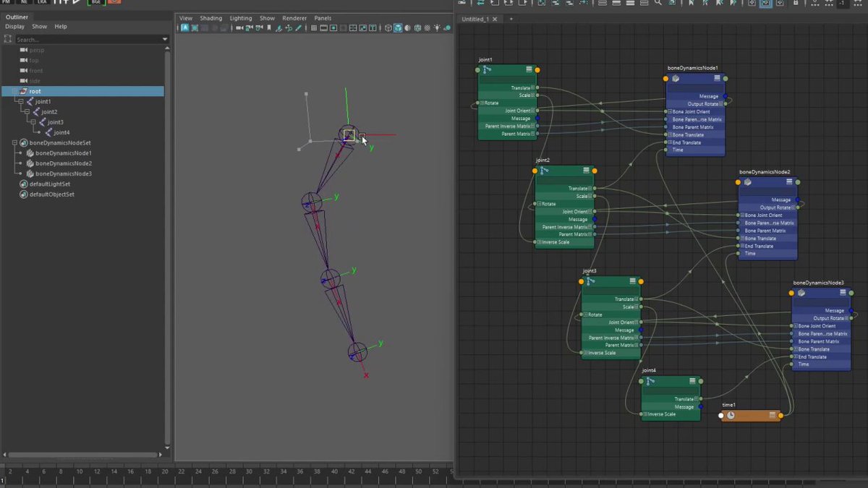868x488 pixels.
Task: Collapse the boneDynamicsNodeSet group
Action: coord(14,143)
